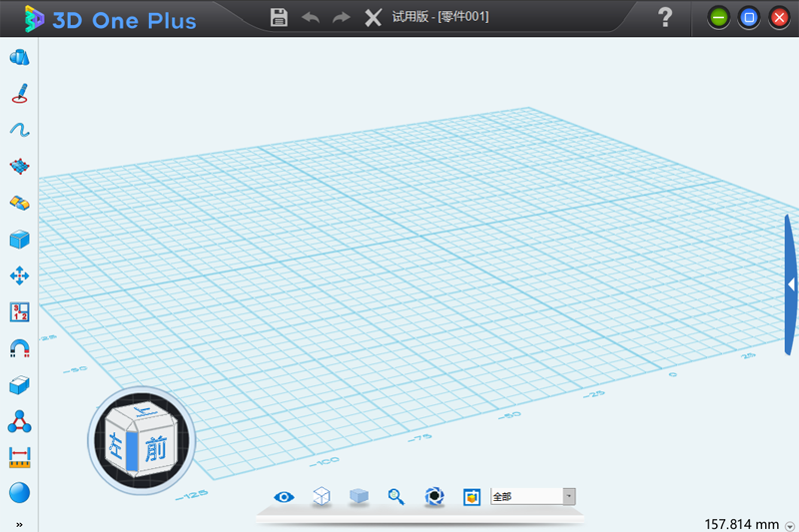Open the curve edit tool
Image resolution: width=799 pixels, height=532 pixels.
pyautogui.click(x=19, y=130)
